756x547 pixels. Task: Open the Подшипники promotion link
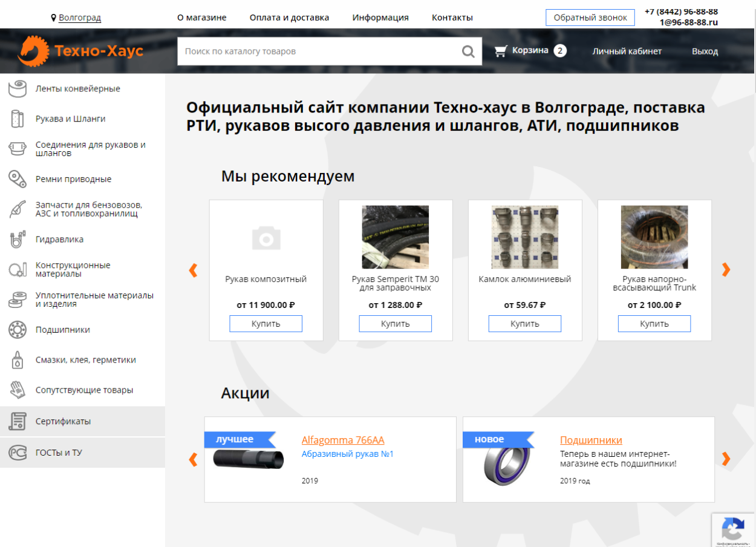(x=591, y=440)
